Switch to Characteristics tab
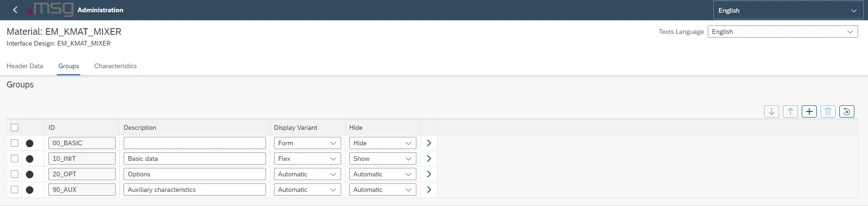Viewport: 868px width, 206px height. [x=115, y=66]
